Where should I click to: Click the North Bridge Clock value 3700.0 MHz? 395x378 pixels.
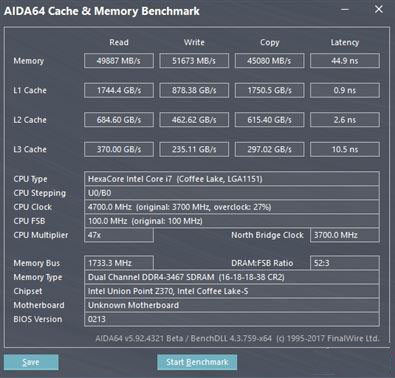(x=345, y=235)
